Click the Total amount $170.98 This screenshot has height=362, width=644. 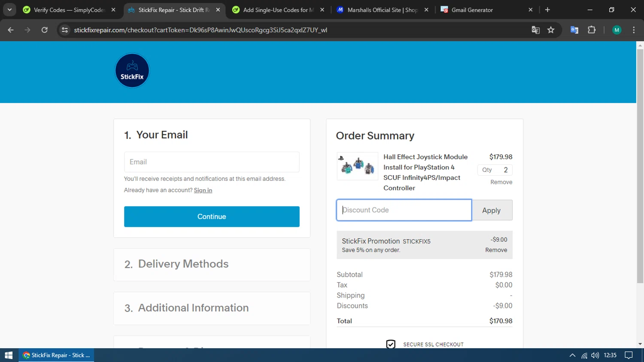pos(501,321)
